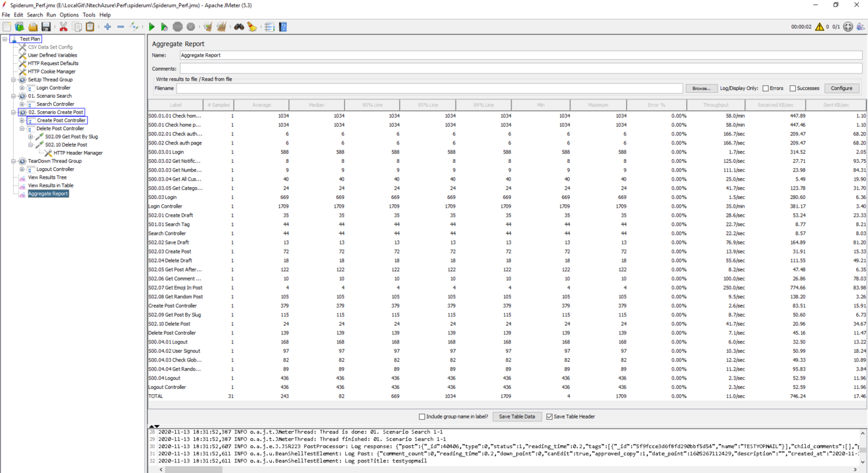Start the test with green play icon
The height and width of the screenshot is (473, 868).
click(x=152, y=27)
